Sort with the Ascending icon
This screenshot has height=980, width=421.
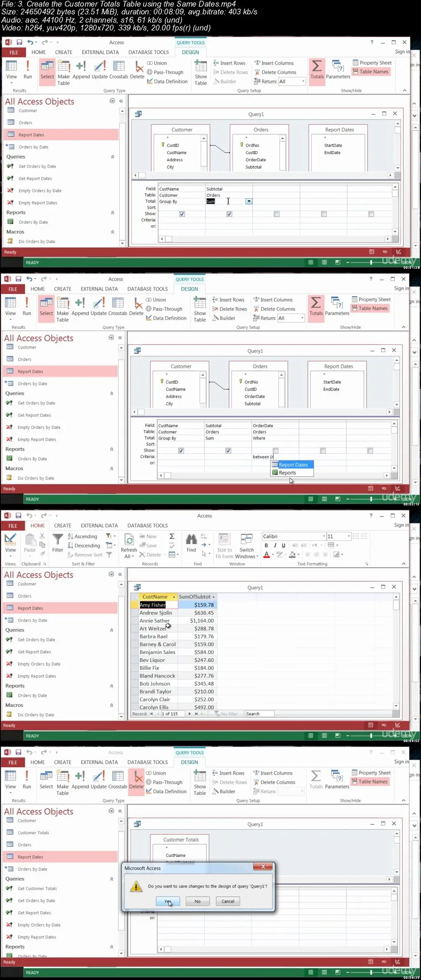[x=70, y=536]
